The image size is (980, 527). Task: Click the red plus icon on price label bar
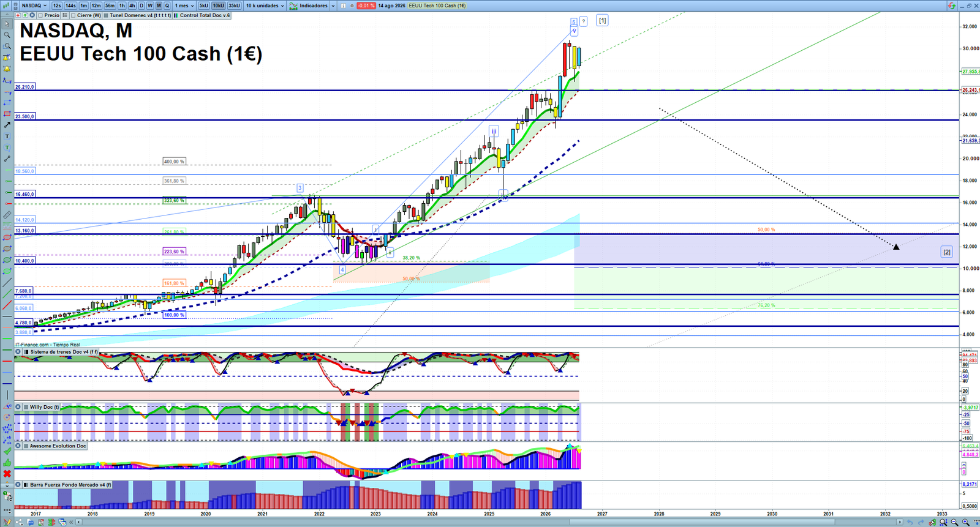(x=18, y=15)
